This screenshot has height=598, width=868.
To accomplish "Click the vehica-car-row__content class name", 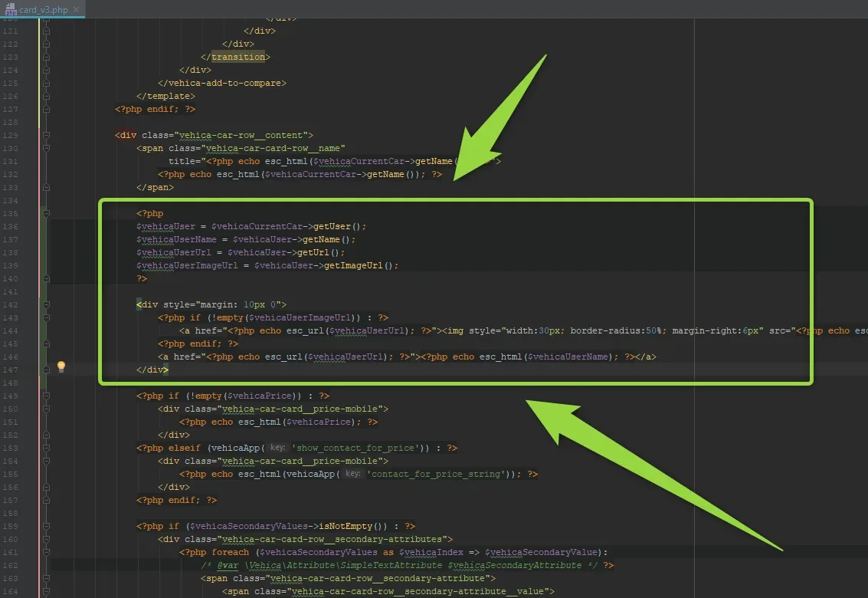I will click(x=241, y=135).
